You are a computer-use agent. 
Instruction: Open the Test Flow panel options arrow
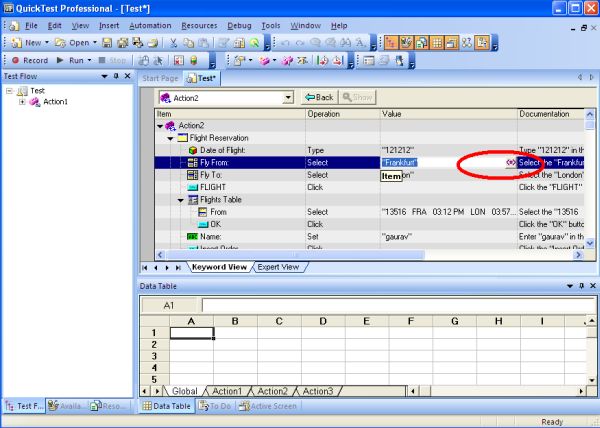104,76
